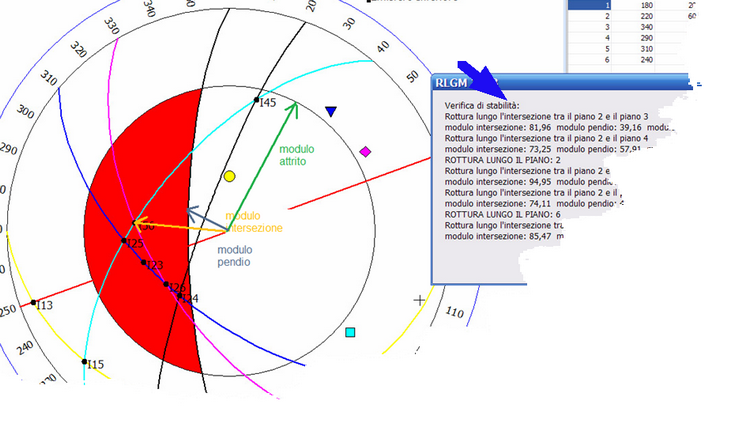This screenshot has height=435, width=739.
Task: Select intersection point I15
Action: click(x=84, y=362)
